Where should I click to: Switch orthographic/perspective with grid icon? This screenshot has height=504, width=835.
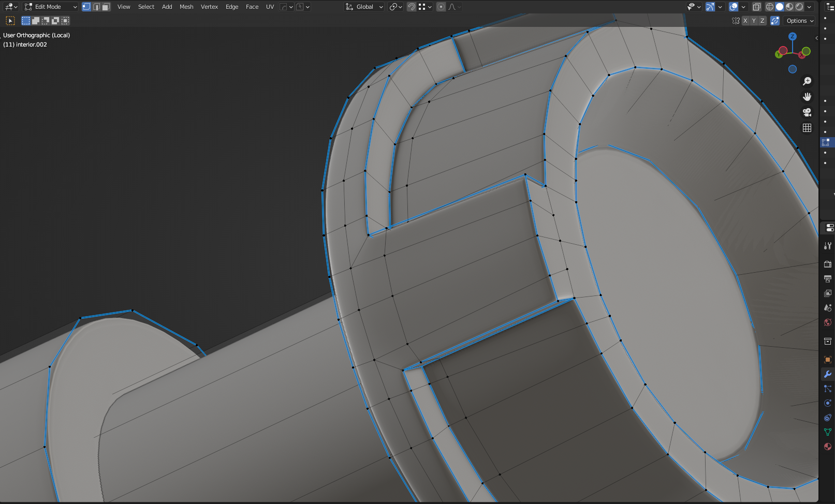point(807,128)
